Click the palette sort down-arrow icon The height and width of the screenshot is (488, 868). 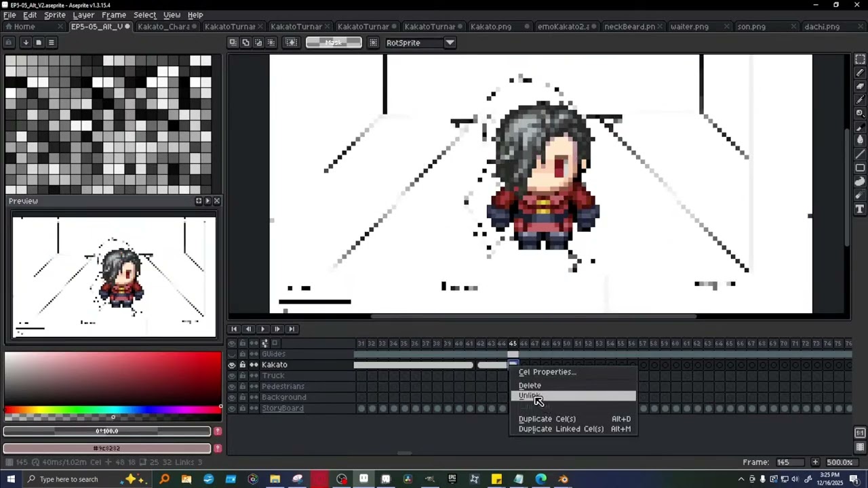(25, 43)
